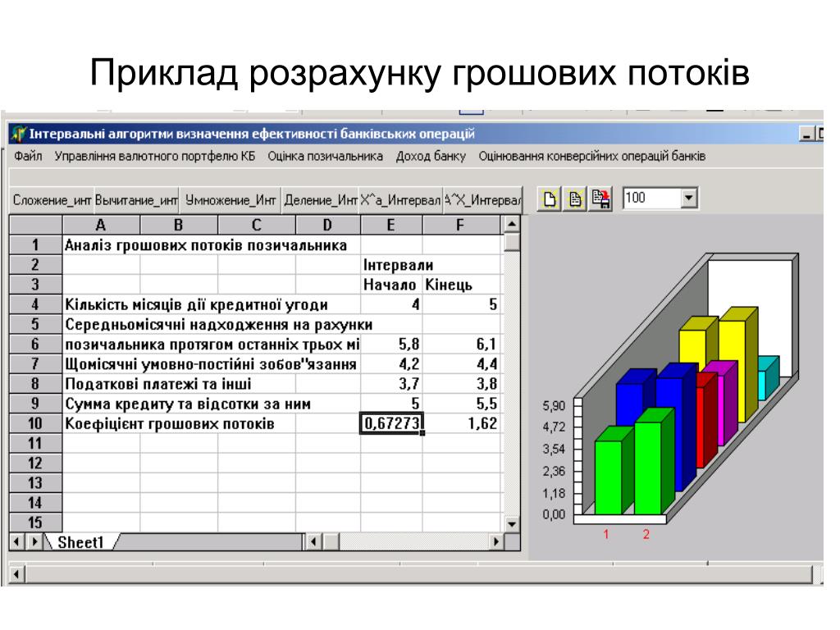The height and width of the screenshot is (630, 840).
Task: Click the Деление_Инт button
Action: click(x=321, y=200)
